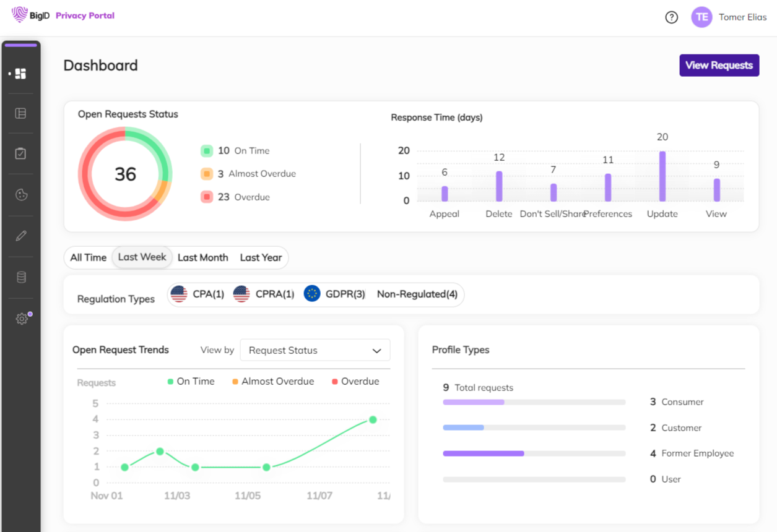Toggle the Non-Regulated(4) filter chip
Image resolution: width=777 pixels, height=532 pixels.
(x=416, y=294)
